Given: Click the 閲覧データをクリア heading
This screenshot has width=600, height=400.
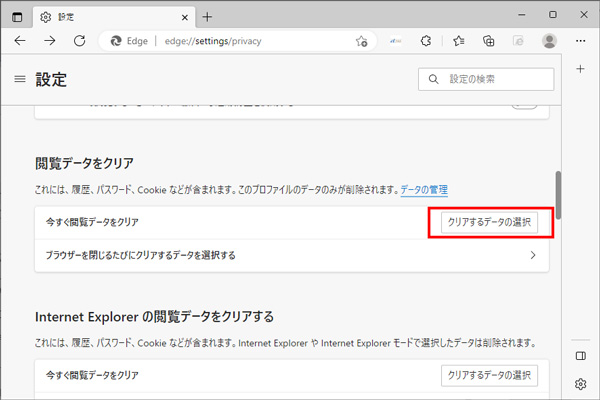Looking at the screenshot, I should point(85,163).
